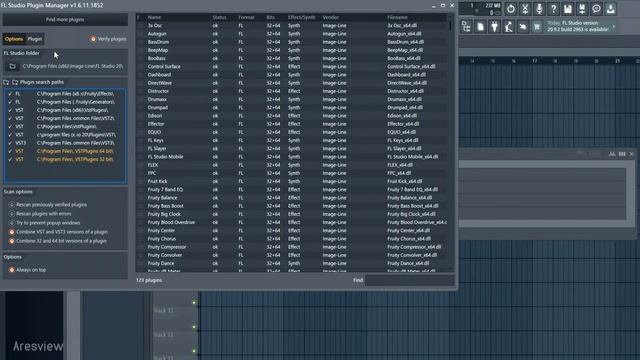Uncheck the VSTPlugins 32 bit search path
The image size is (640, 360).
click(x=10, y=159)
